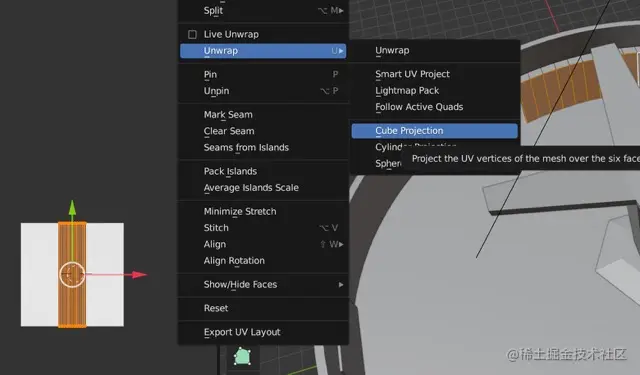
Task: Click Clear Seam
Action: tap(263, 131)
